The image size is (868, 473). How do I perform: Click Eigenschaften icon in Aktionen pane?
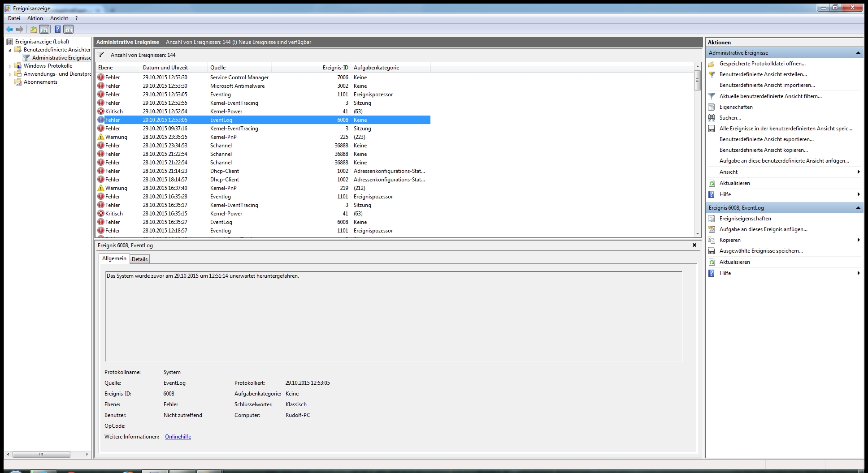tap(712, 107)
